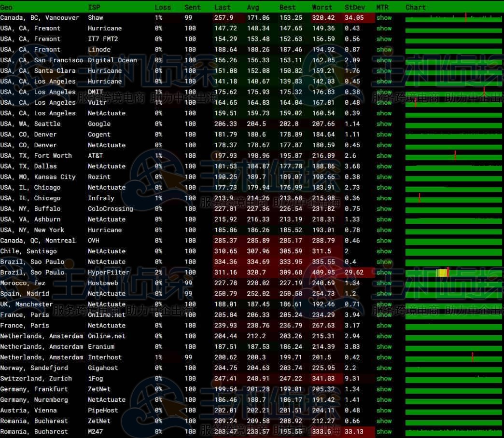Viewport: 504px width, 438px height.
Task: Click the Loss column header
Action: [x=163, y=7]
